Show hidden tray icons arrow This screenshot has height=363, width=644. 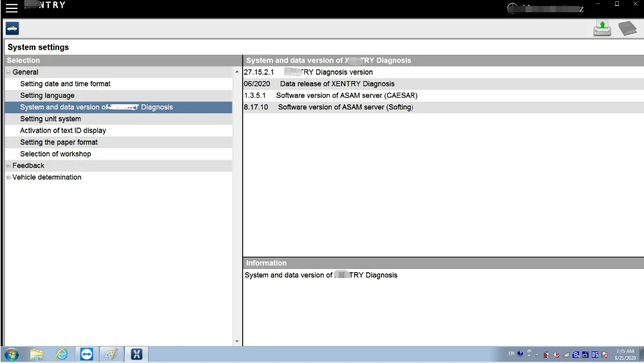pos(537,355)
